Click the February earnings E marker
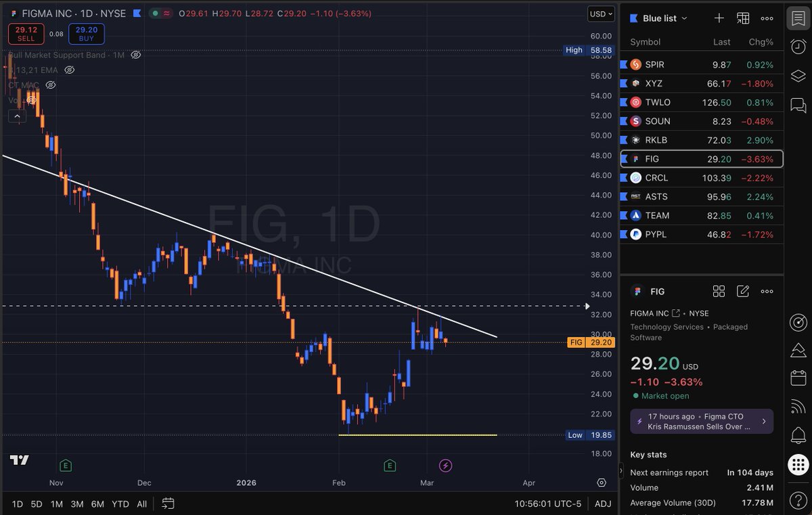The width and height of the screenshot is (812, 515). (390, 465)
